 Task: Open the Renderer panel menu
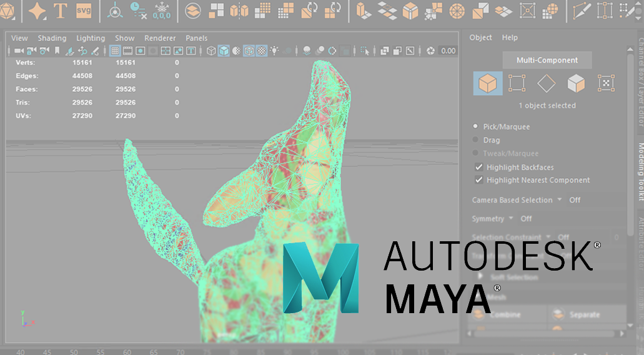(160, 38)
